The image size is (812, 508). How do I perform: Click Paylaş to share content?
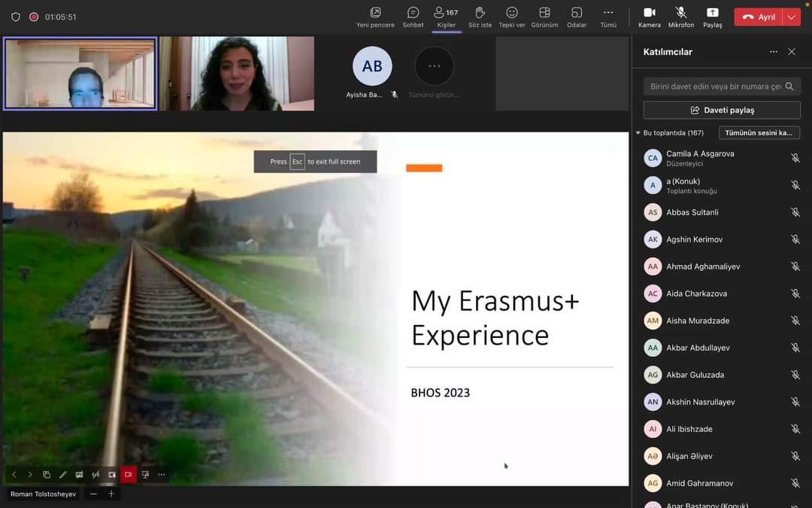coord(712,17)
